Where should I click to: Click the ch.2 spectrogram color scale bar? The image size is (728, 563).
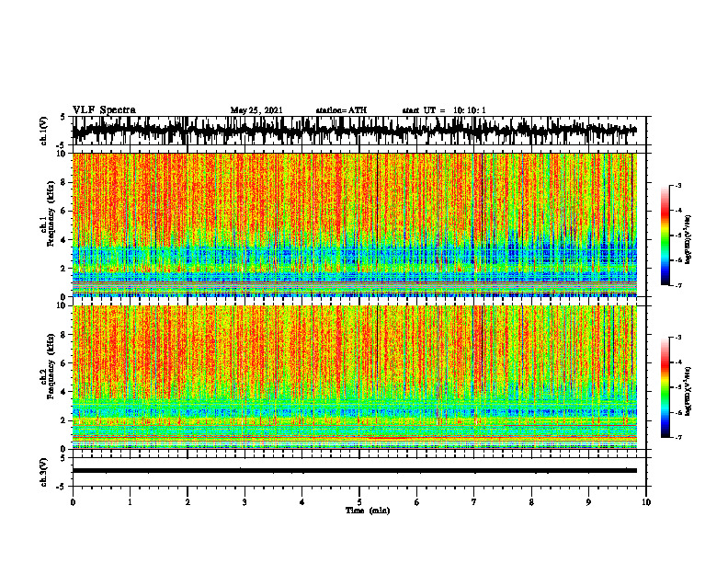[665, 387]
